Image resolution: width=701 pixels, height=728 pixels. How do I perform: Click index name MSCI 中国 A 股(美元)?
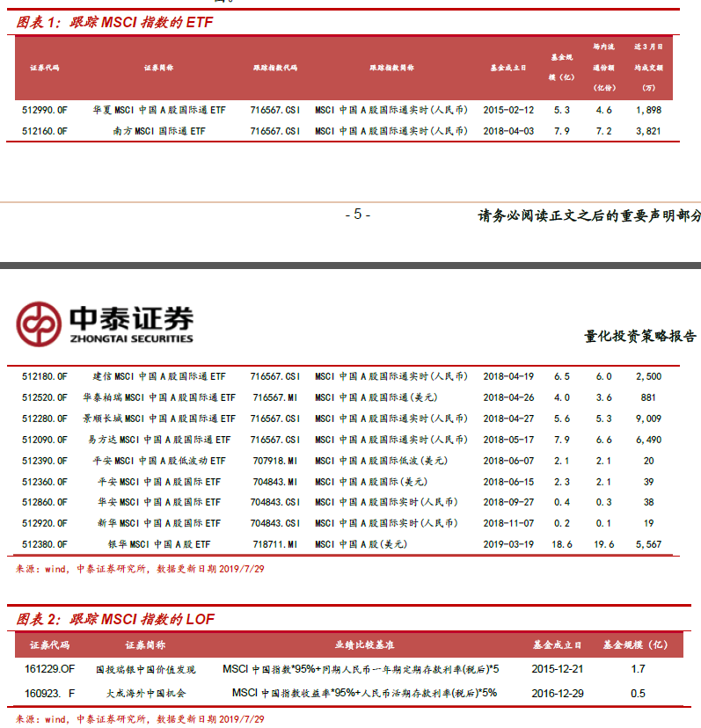pyautogui.click(x=361, y=544)
